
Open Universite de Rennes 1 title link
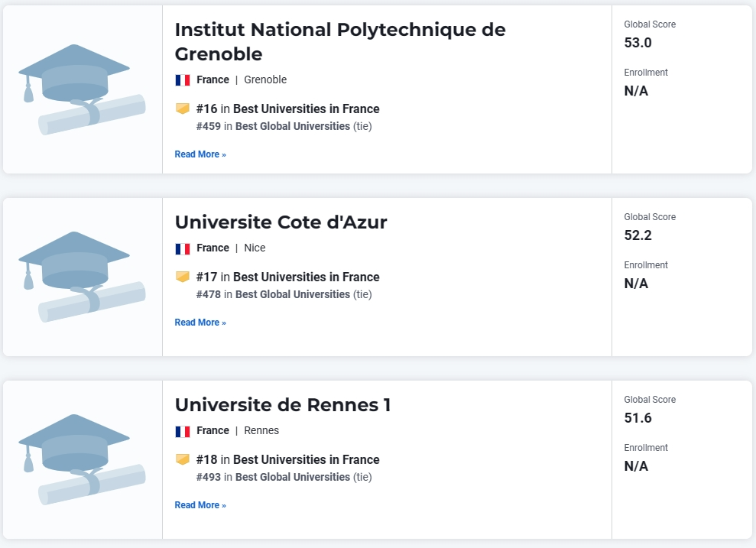click(x=283, y=405)
